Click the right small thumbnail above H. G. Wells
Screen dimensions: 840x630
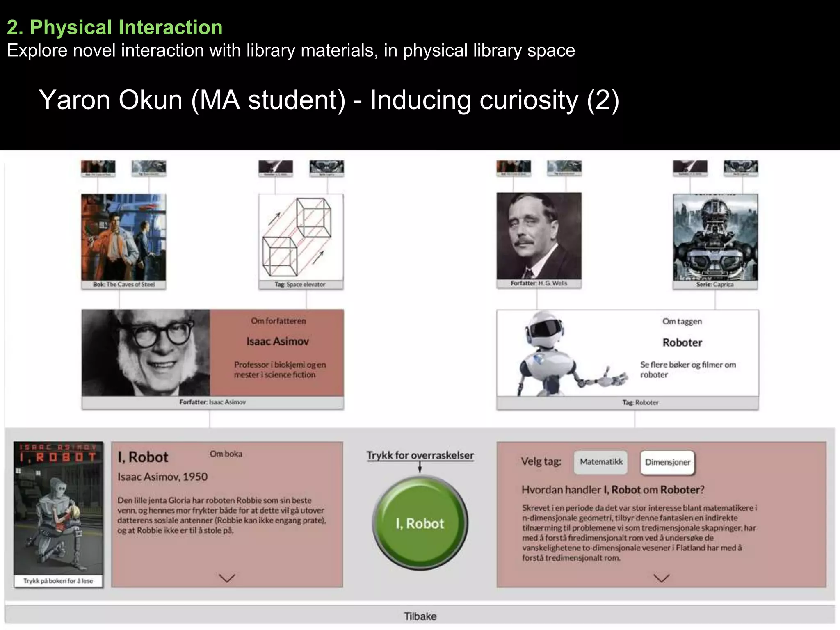[x=564, y=168]
